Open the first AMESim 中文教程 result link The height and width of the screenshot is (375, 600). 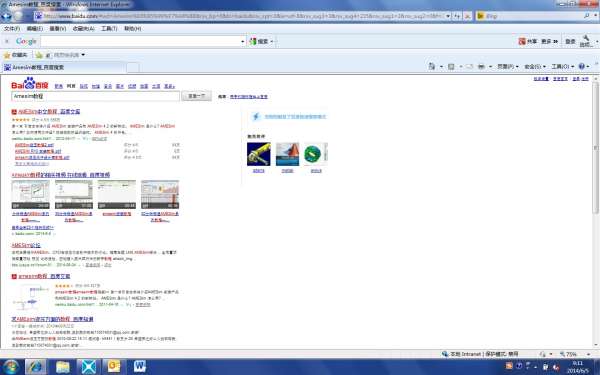coord(49,112)
